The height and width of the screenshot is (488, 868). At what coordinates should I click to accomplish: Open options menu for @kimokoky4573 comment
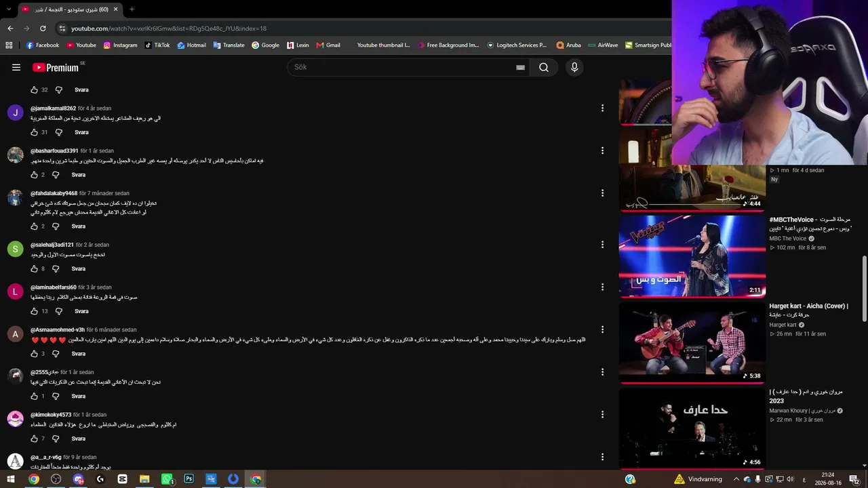(x=602, y=414)
